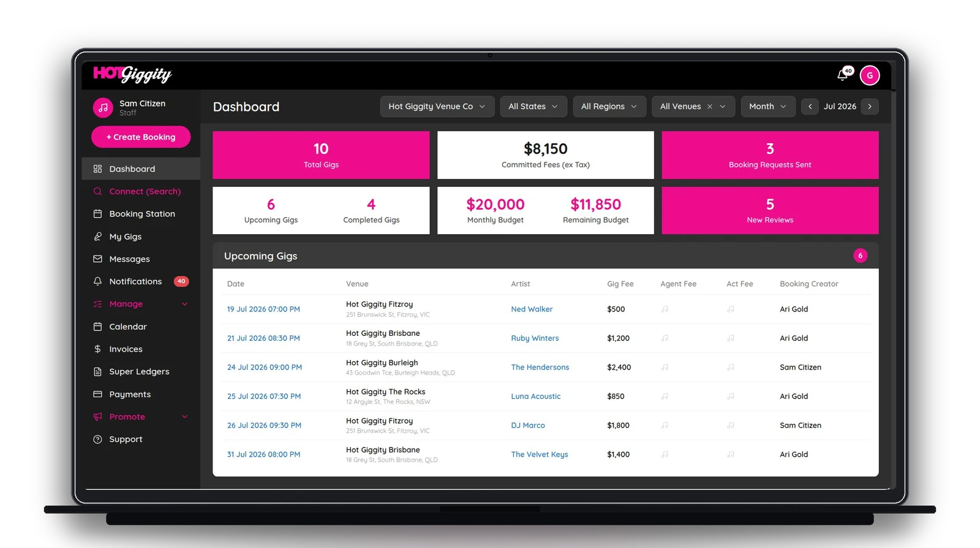Open Dashboard in sidebar
This screenshot has width=980, height=548.
pos(141,169)
